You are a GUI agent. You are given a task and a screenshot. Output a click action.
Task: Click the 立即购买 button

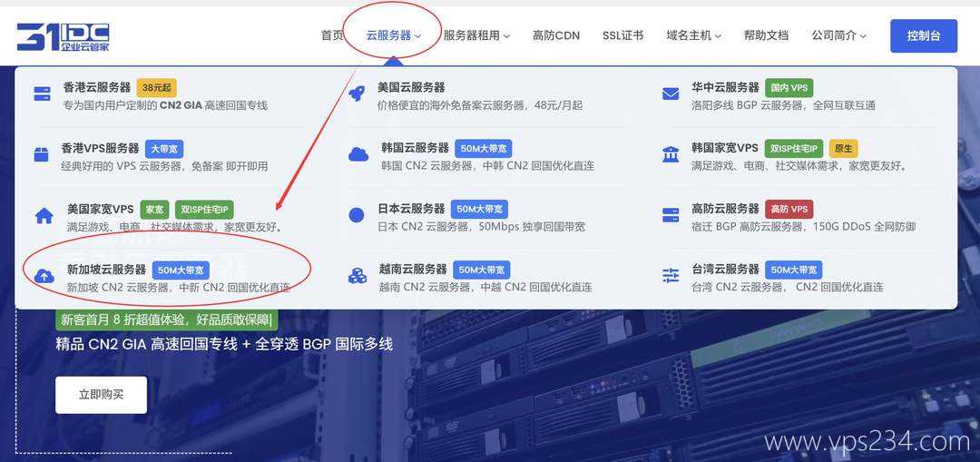[x=102, y=395]
